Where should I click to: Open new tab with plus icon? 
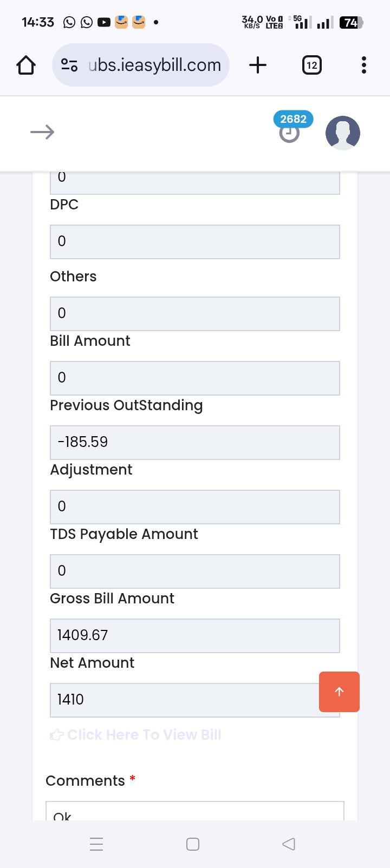[258, 65]
